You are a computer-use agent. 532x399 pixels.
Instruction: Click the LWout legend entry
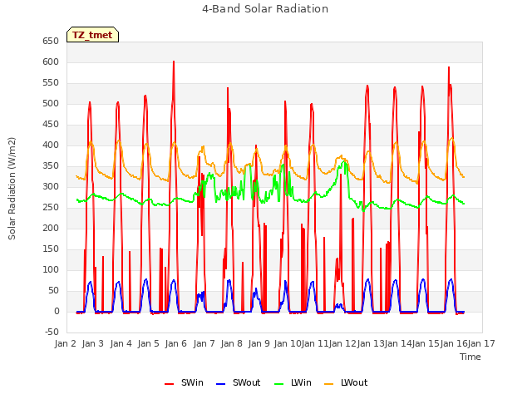[x=346, y=382]
